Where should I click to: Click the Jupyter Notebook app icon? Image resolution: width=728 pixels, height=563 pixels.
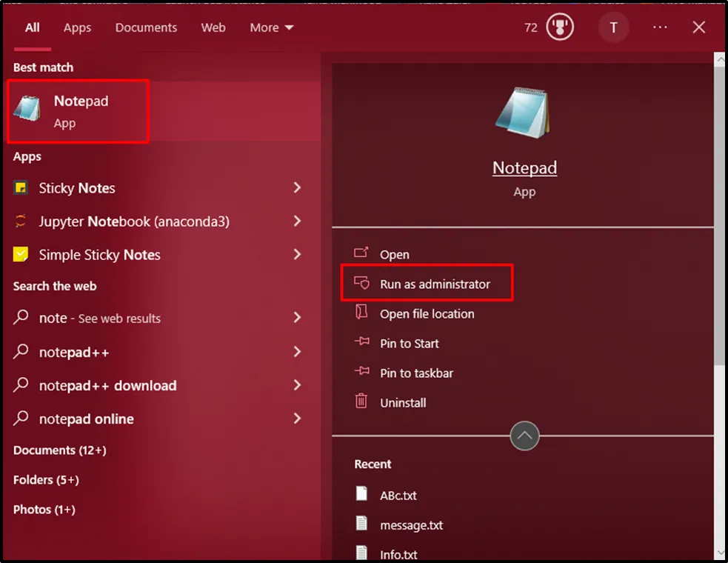(21, 221)
